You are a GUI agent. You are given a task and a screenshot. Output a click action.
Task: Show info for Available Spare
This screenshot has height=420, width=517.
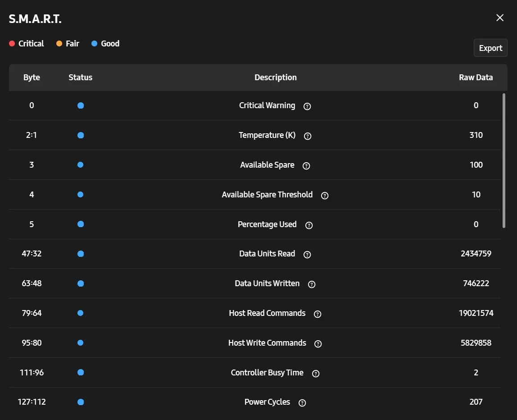(306, 166)
